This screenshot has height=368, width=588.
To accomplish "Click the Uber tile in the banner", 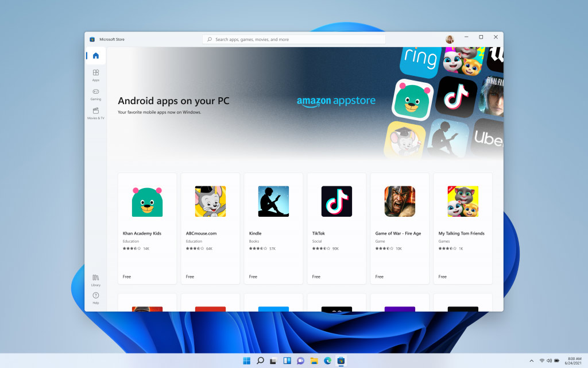I will (488, 138).
